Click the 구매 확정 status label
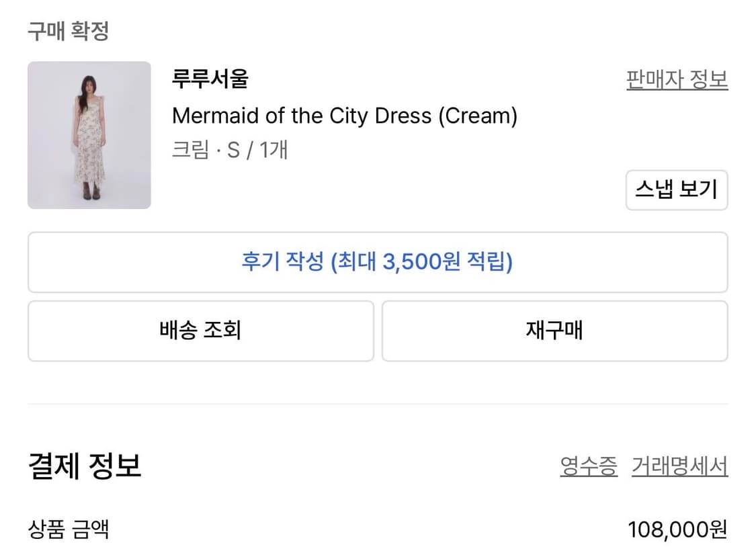This screenshot has height=555, width=756. pos(68,31)
